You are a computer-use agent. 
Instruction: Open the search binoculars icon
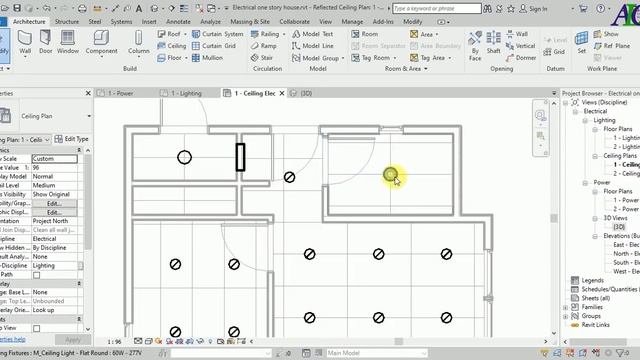coord(487,8)
